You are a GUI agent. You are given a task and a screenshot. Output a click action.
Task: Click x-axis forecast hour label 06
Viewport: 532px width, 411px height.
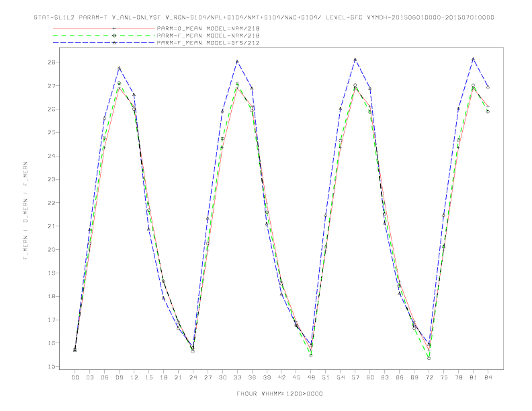[105, 377]
